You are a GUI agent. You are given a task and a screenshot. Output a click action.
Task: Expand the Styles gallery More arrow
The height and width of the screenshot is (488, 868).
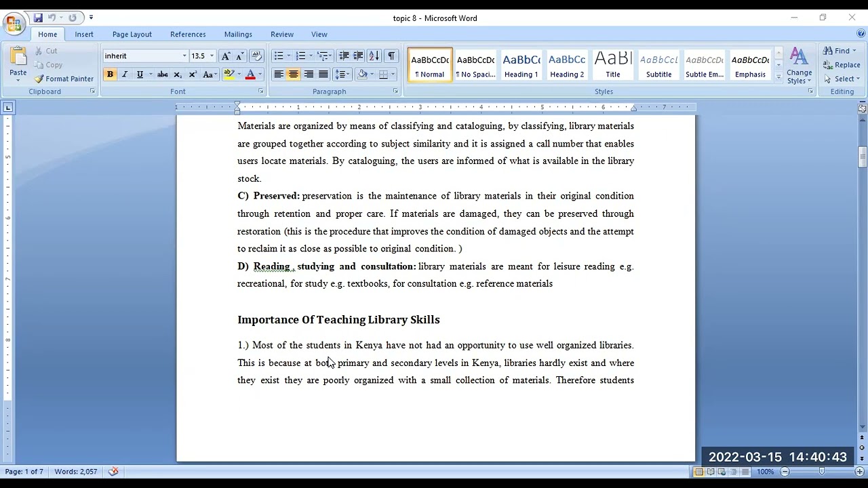pos(778,77)
